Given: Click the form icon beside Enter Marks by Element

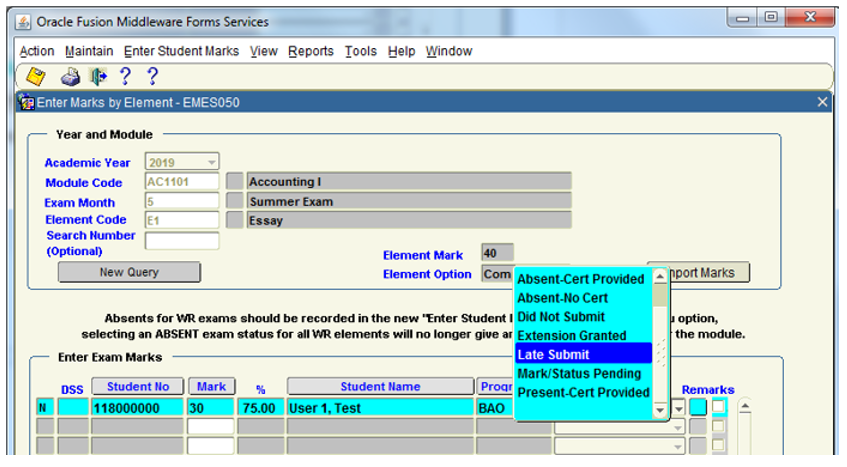Looking at the screenshot, I should coord(28,102).
